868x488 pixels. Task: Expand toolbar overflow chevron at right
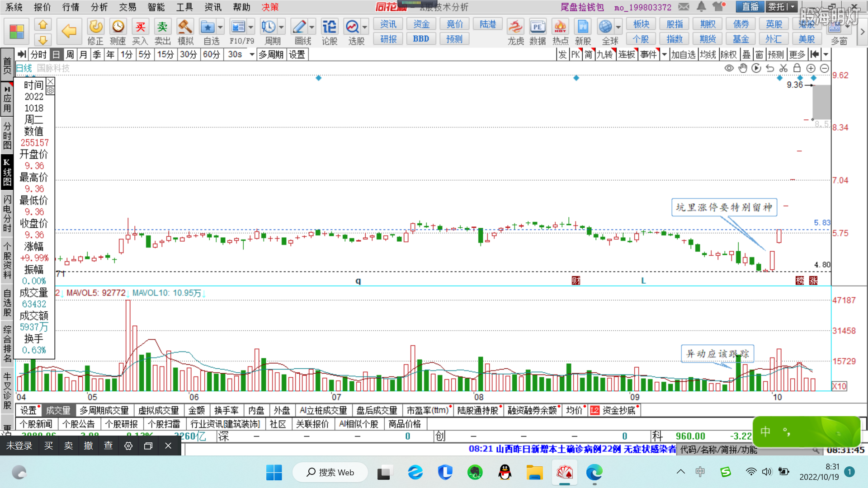[862, 32]
